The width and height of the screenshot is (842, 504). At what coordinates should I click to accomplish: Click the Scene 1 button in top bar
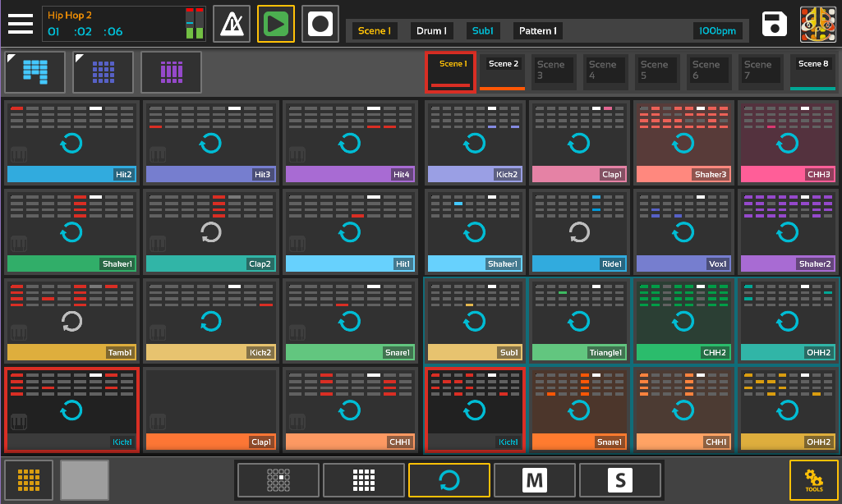pyautogui.click(x=374, y=31)
